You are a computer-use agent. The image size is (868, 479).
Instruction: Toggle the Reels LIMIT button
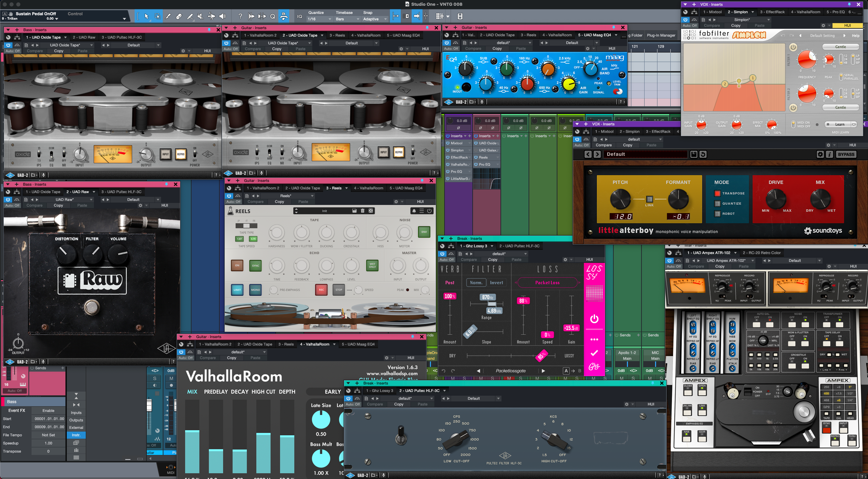(x=237, y=290)
